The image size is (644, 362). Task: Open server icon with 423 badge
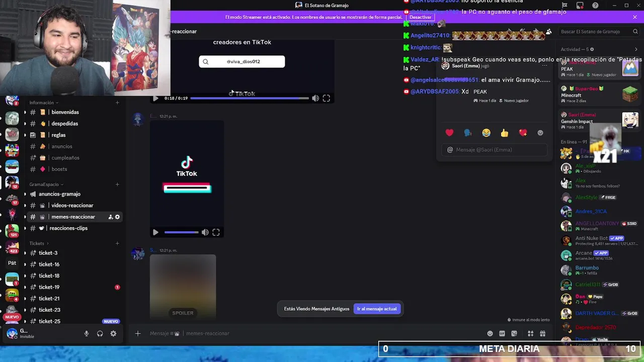click(x=12, y=247)
